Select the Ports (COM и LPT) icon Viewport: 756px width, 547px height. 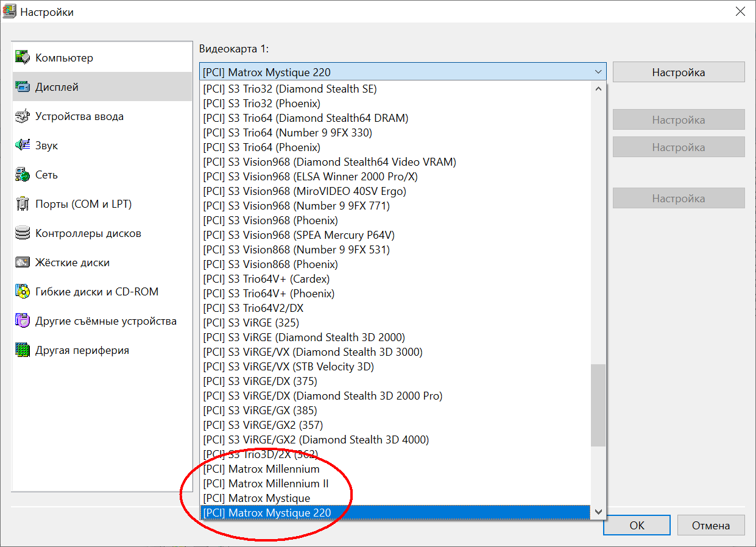23,204
